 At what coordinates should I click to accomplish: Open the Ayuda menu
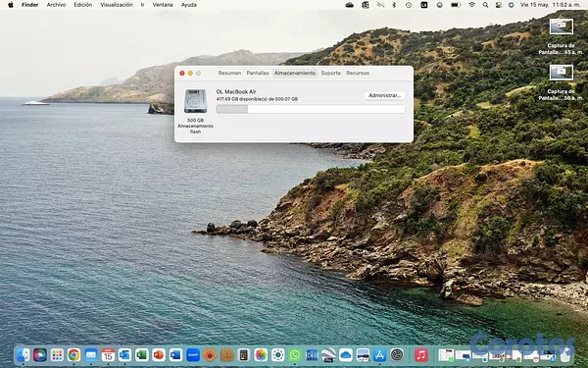(188, 5)
